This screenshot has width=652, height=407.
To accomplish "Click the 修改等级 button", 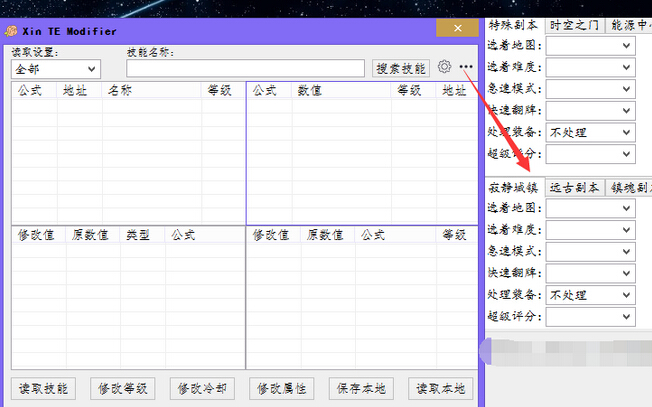I will (123, 389).
